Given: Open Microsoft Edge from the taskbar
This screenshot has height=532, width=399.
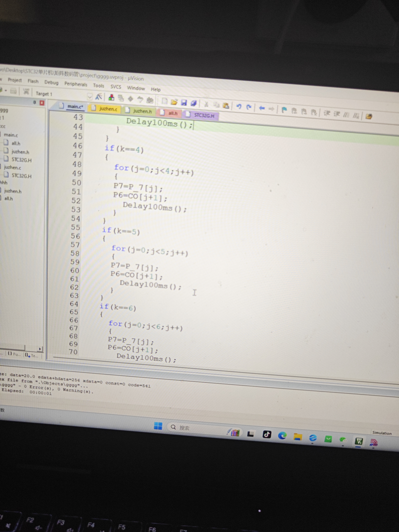Looking at the screenshot, I should (x=282, y=435).
